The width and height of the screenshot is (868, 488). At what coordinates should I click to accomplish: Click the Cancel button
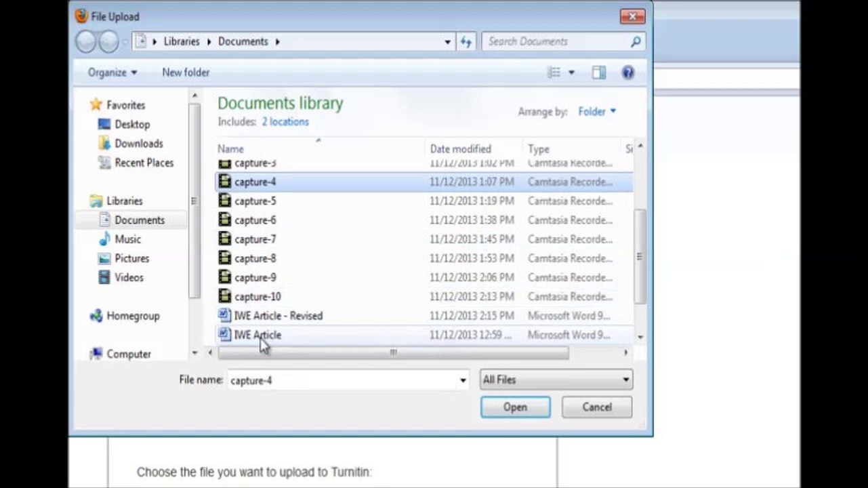(597, 407)
